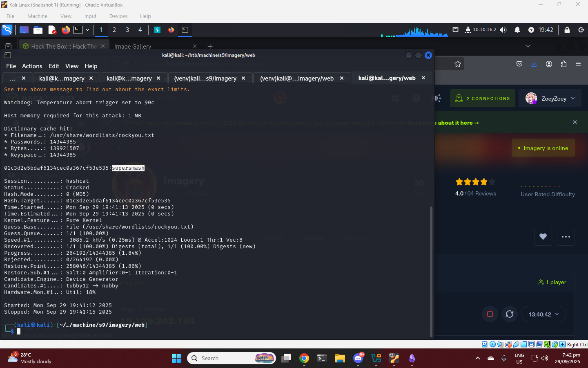Open the Firefox downloads arrow icon
Viewport: 588px width, 368px height.
click(534, 64)
